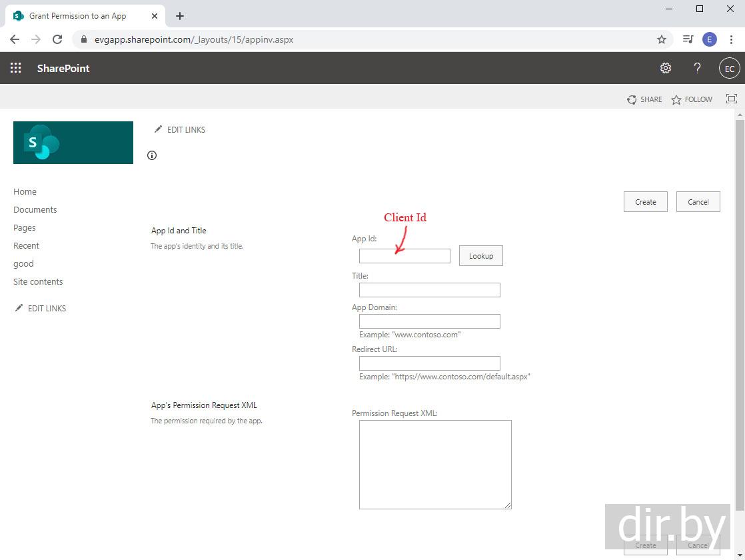Select the Grant Permission to an App tab
The width and height of the screenshot is (745, 560).
tap(85, 16)
